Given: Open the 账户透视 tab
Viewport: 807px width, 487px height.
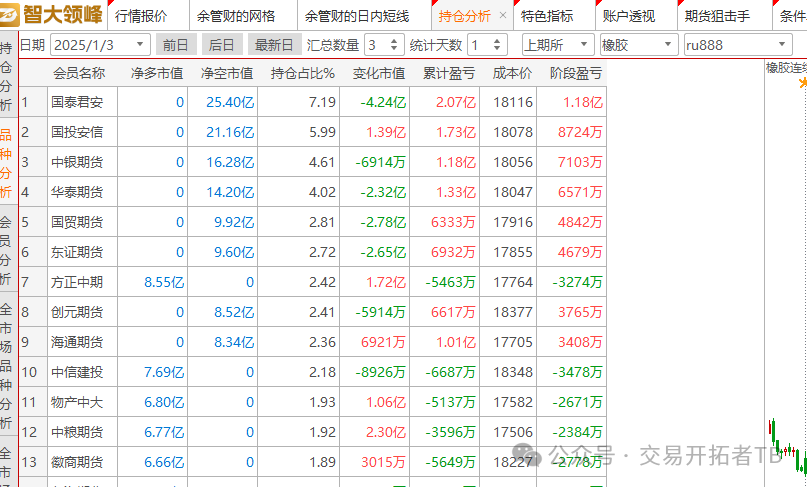Looking at the screenshot, I should 628,16.
